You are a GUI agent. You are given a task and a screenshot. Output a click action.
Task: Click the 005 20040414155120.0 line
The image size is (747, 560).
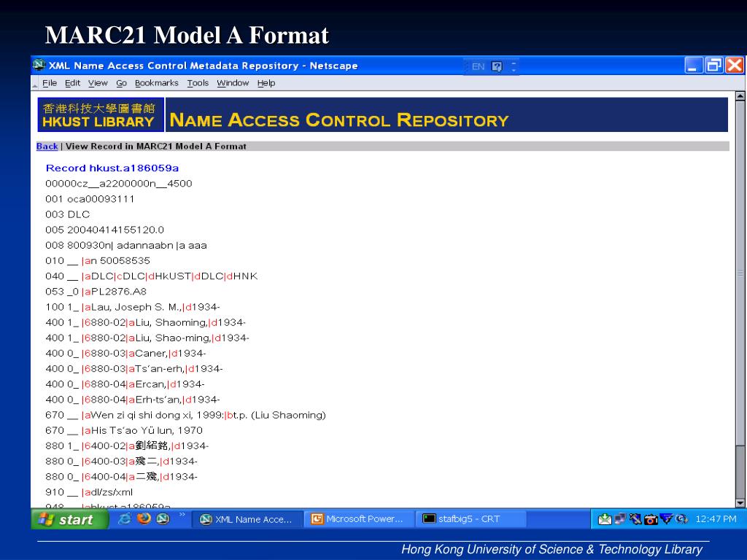tap(104, 230)
